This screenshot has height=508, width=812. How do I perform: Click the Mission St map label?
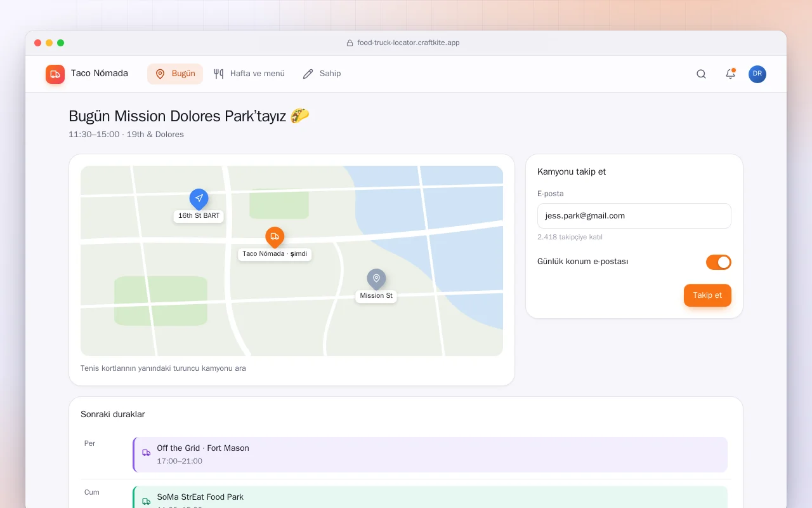(x=376, y=296)
